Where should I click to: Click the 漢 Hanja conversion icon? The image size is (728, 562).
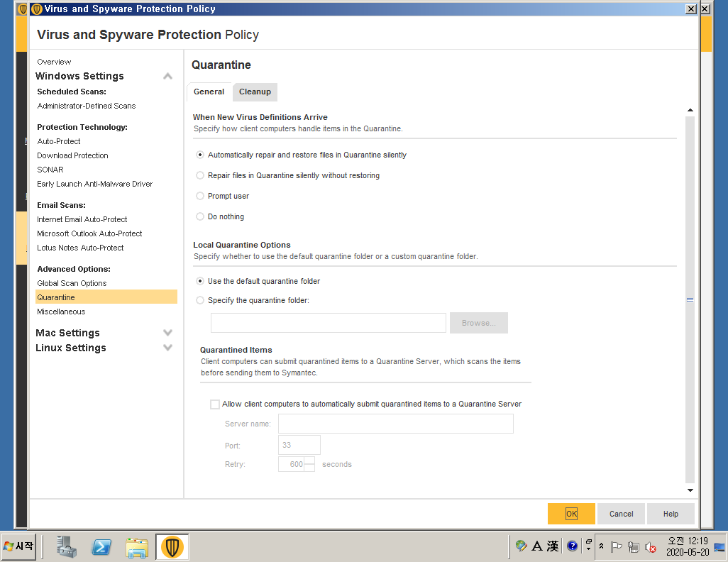[x=553, y=546]
